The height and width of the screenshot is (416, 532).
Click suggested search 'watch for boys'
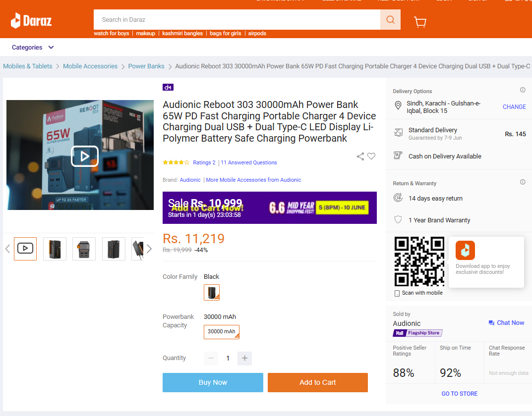pos(111,33)
